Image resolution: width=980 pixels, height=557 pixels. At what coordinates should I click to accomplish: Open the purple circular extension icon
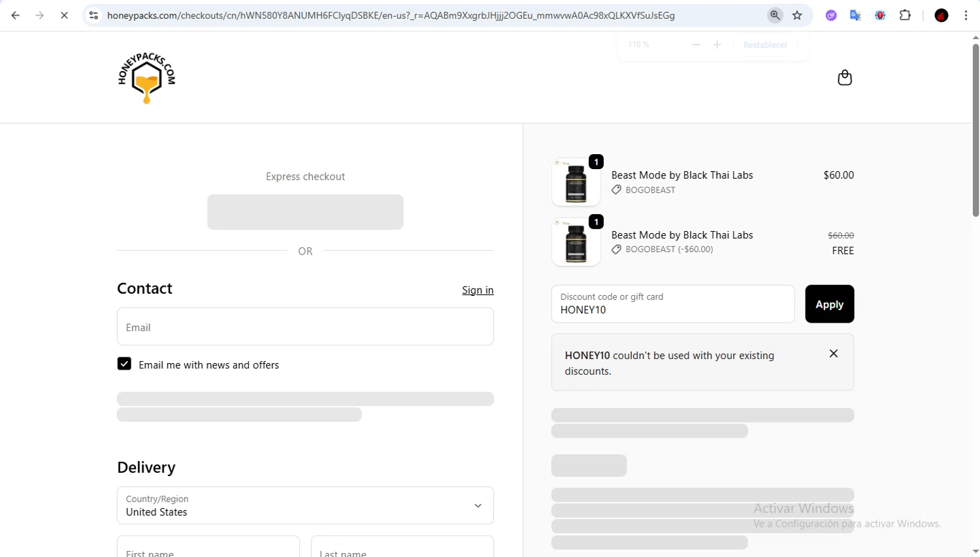tap(831, 15)
